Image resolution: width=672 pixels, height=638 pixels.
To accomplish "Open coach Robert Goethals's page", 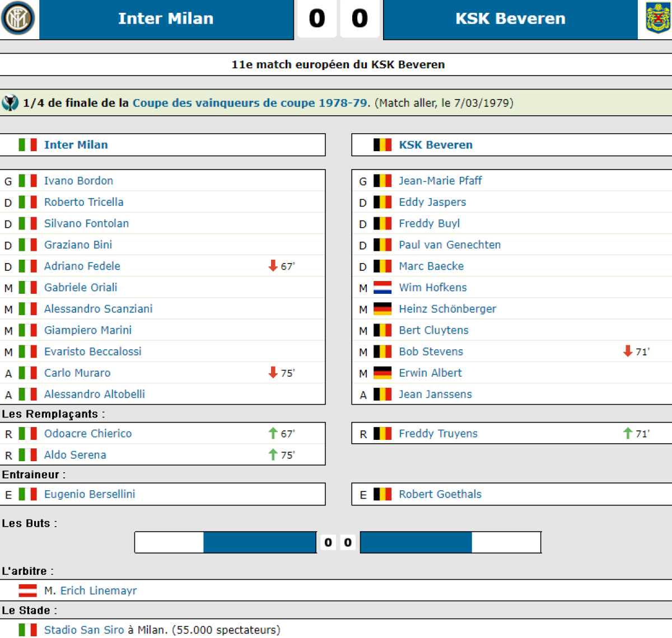I will tap(440, 494).
